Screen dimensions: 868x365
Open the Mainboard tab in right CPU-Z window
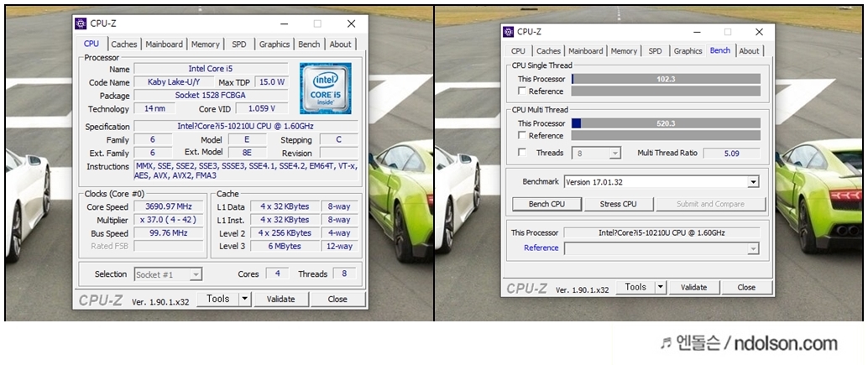click(x=586, y=51)
